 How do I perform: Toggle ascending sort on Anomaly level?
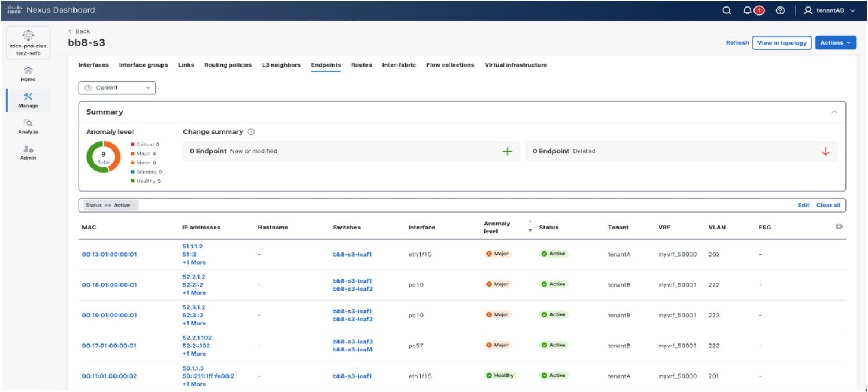point(531,221)
